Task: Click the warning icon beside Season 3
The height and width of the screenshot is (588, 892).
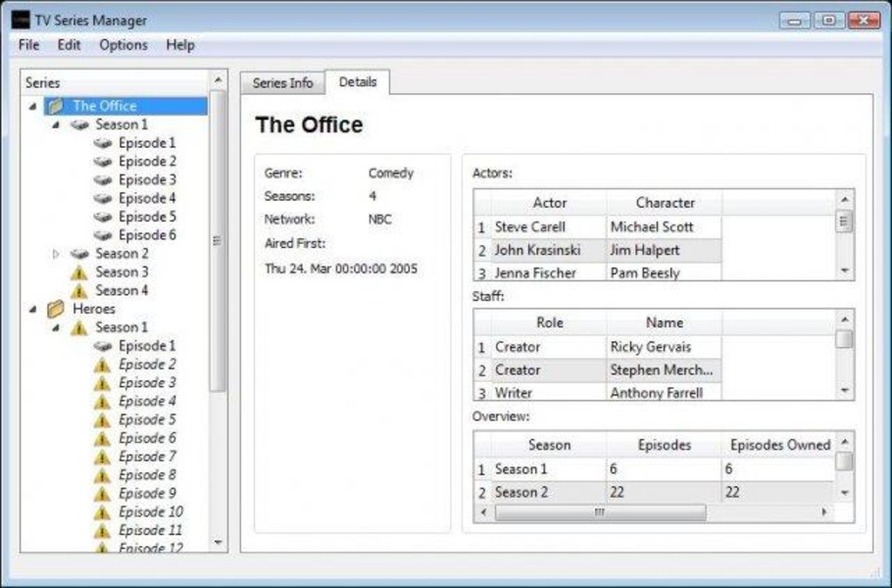Action: [x=79, y=272]
